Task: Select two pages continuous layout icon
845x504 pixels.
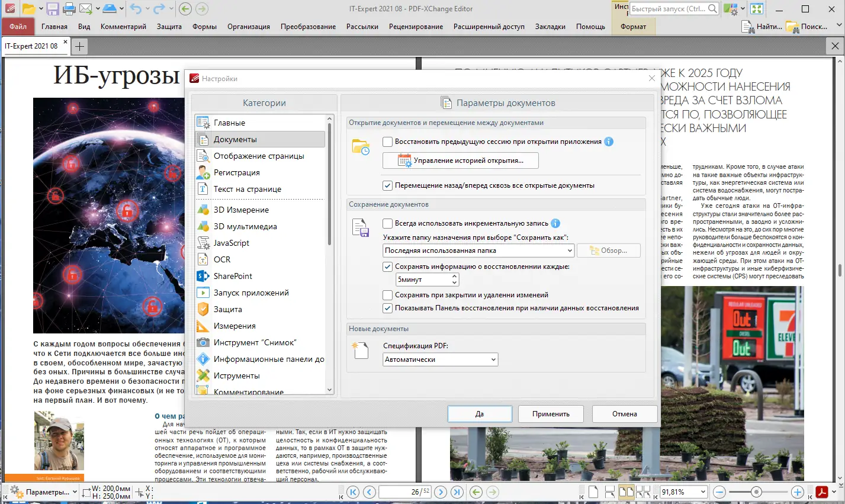Action: [642, 492]
